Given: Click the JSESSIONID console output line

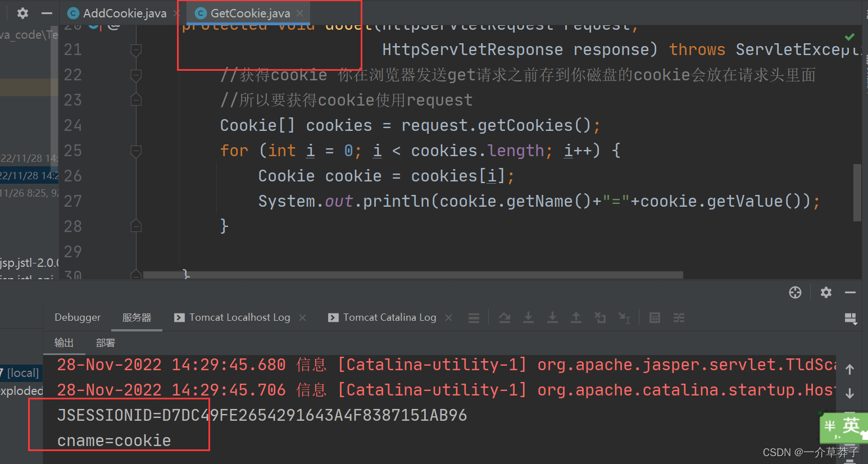Looking at the screenshot, I should tap(262, 415).
